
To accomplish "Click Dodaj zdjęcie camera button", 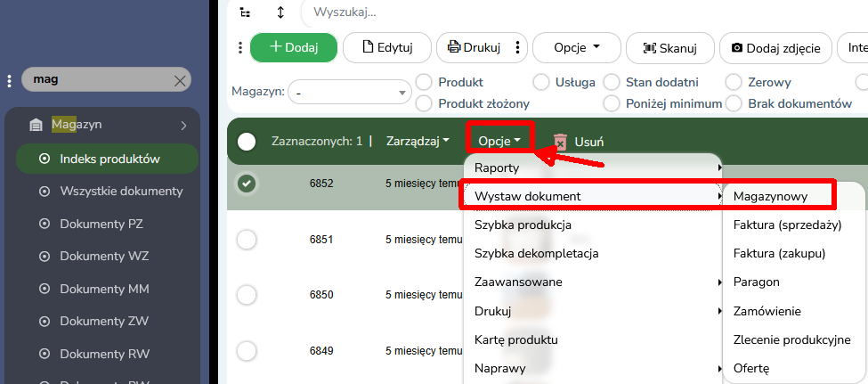I will coord(775,47).
